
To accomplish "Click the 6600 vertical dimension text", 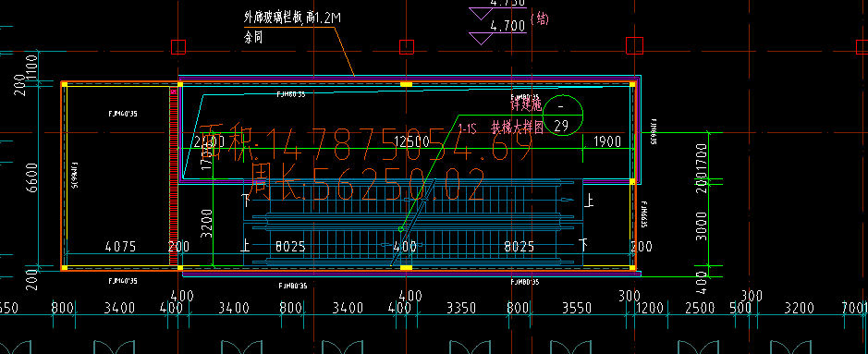I will 32,177.
